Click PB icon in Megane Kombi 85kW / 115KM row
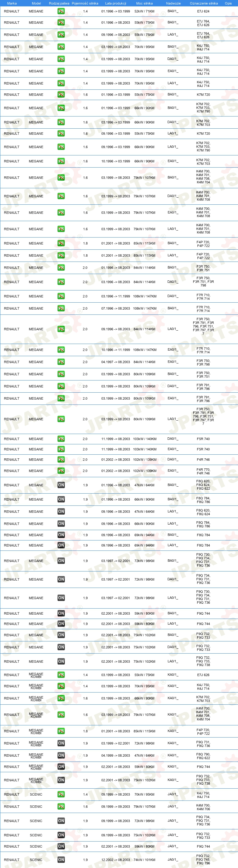Screen dimensions: 238x868 click(61, 731)
